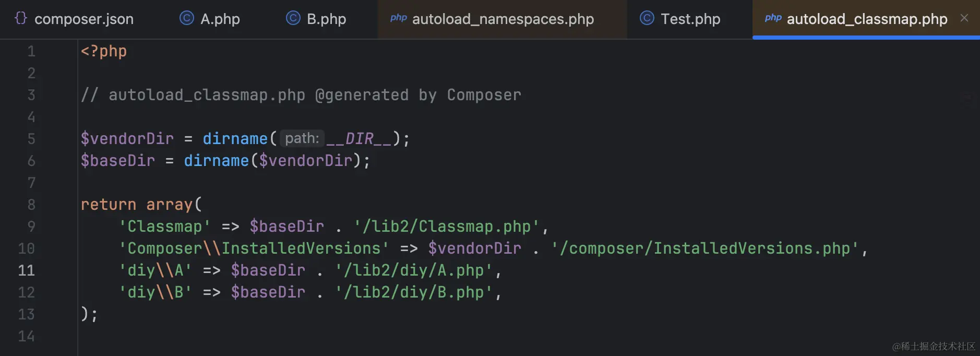Viewport: 980px width, 356px height.
Task: Click line number 11 in the gutter
Action: (27, 270)
